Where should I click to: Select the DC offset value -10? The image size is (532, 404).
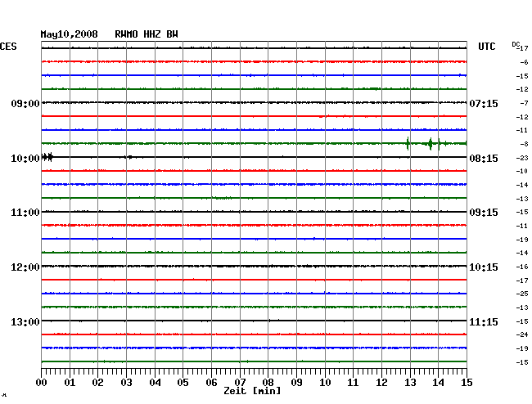[522, 171]
